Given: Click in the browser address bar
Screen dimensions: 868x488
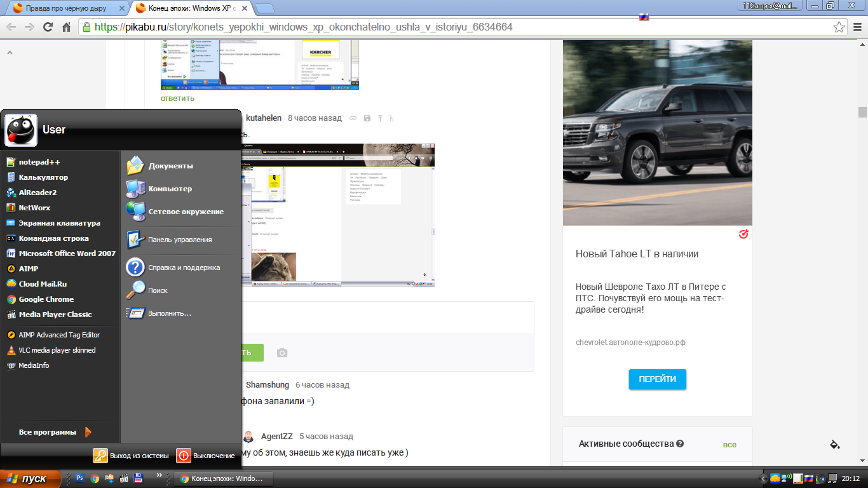Looking at the screenshot, I should [445, 27].
